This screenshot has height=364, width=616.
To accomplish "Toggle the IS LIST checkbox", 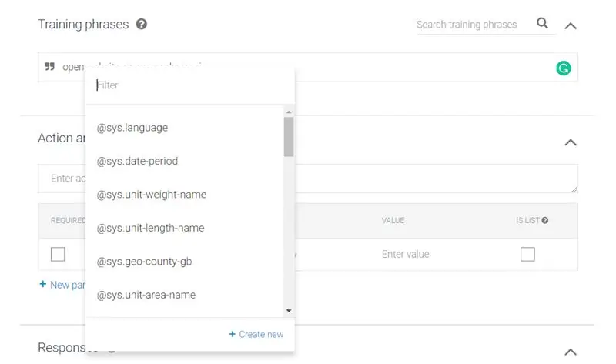I will pyautogui.click(x=527, y=254).
